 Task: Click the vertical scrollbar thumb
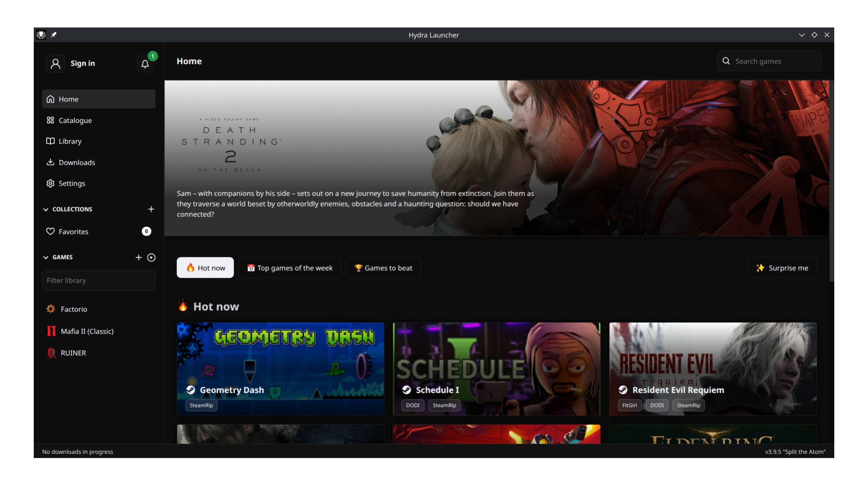(831, 181)
